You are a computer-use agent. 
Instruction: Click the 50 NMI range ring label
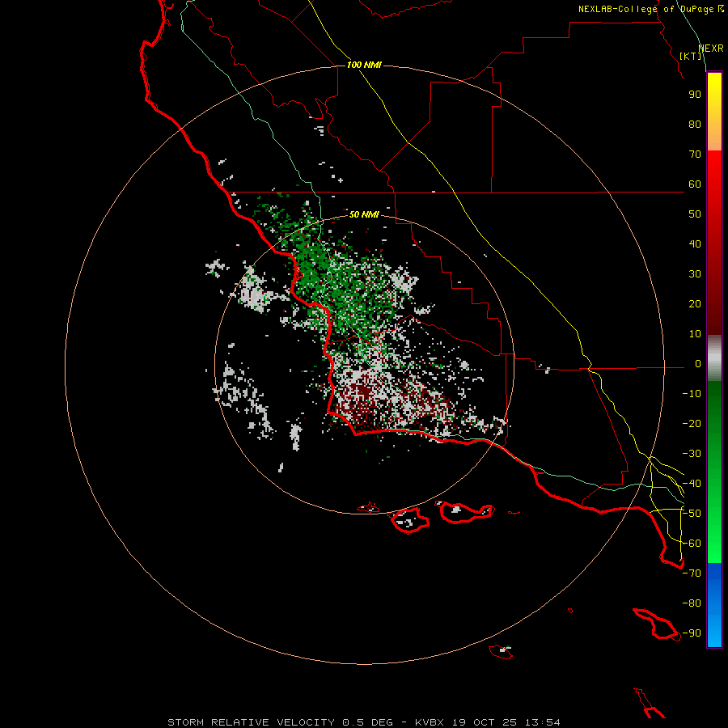(x=364, y=214)
